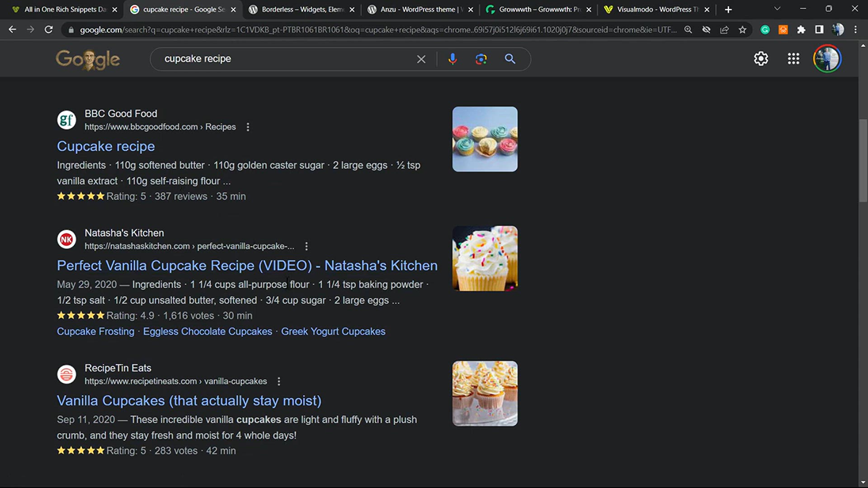Open Vanilla Cupcakes (that actually stay moist) link
The width and height of the screenshot is (868, 488).
(x=189, y=401)
